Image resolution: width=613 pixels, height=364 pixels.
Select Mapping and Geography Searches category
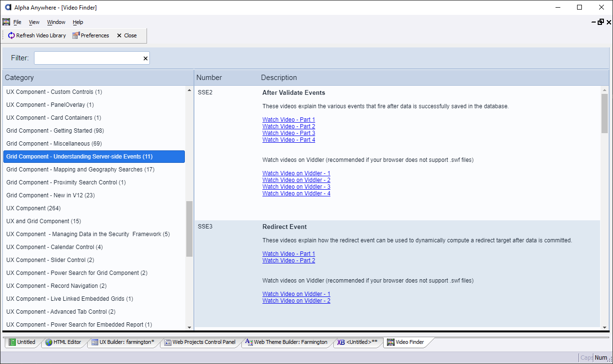click(x=94, y=170)
